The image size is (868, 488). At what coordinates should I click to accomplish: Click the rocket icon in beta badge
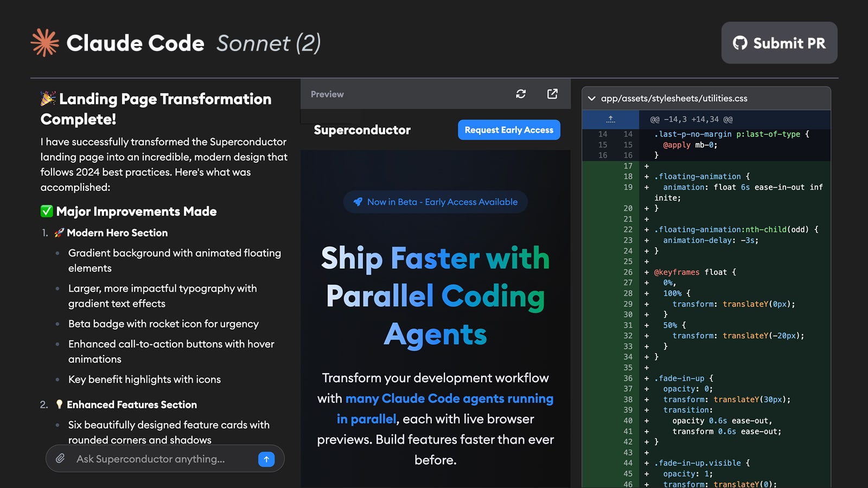point(358,202)
